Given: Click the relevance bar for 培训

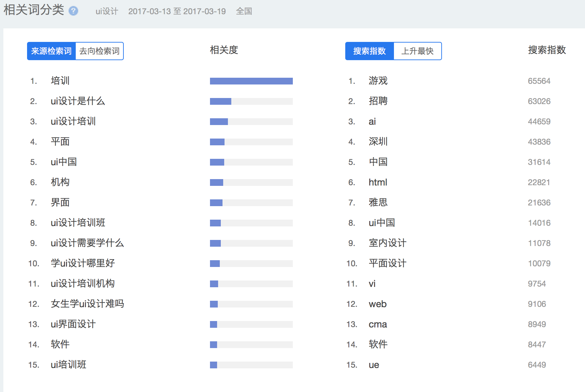Looking at the screenshot, I should point(251,81).
